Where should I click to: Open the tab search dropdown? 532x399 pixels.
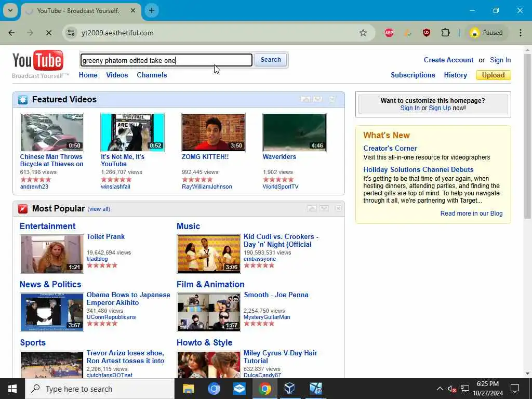(x=10, y=10)
